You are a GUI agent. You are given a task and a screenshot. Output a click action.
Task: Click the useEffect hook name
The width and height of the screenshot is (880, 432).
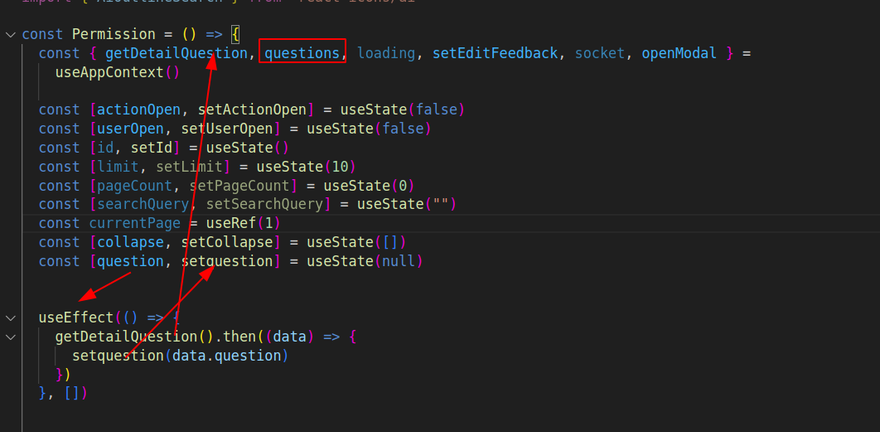click(x=76, y=318)
